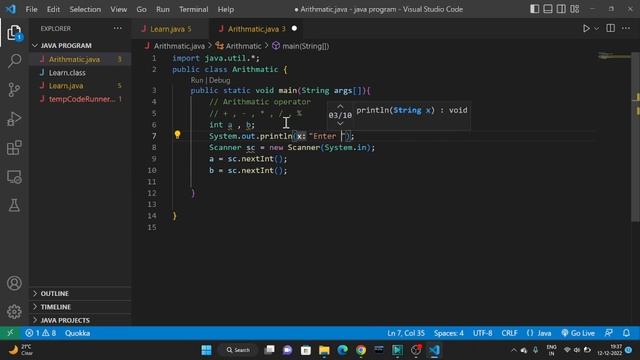Open the Testing flask view
The image size is (640, 360).
click(14, 205)
